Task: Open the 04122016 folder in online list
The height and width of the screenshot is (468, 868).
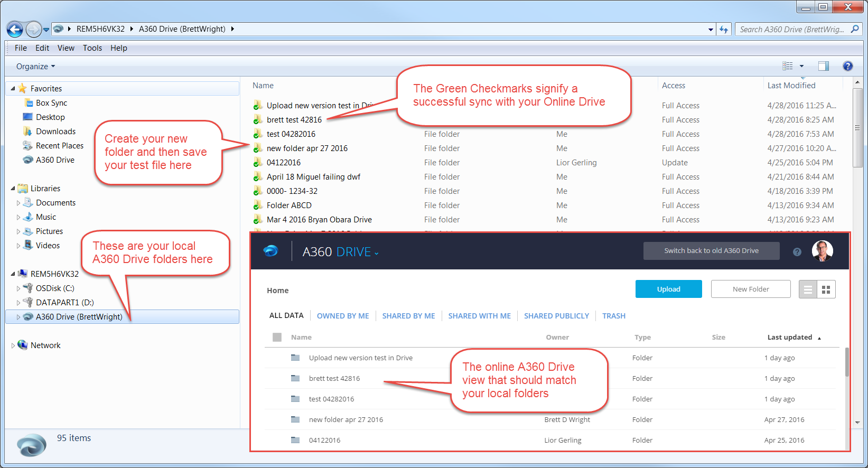Action: 325,440
